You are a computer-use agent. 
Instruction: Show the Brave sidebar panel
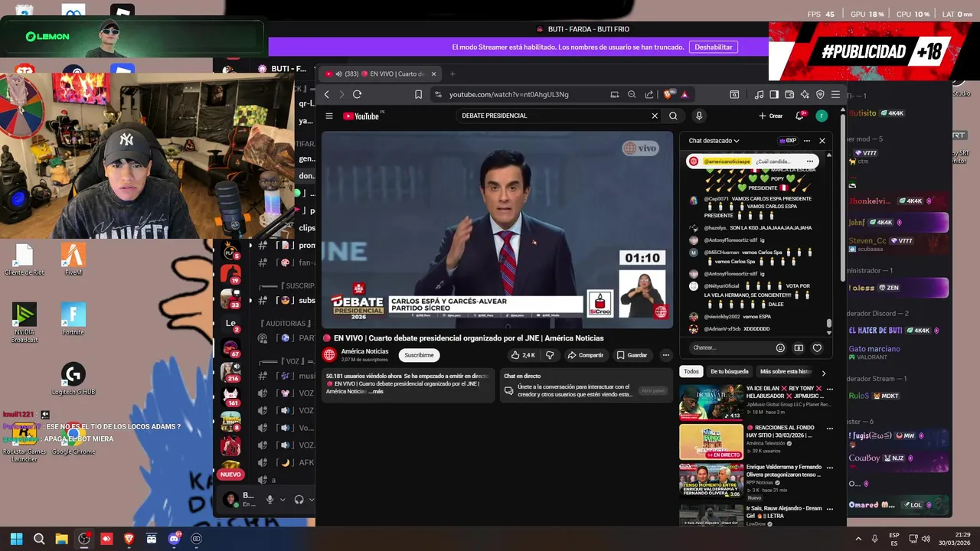click(x=774, y=94)
